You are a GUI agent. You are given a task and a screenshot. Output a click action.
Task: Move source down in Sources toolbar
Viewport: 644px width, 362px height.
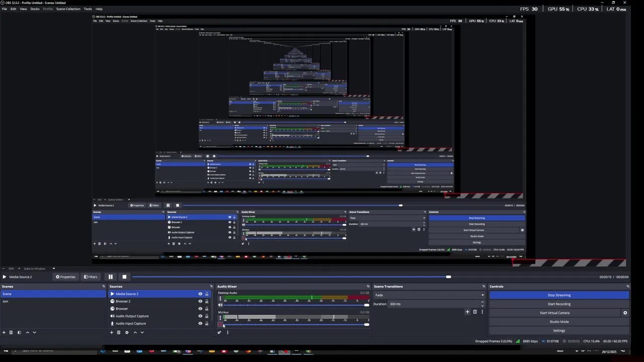click(142, 332)
